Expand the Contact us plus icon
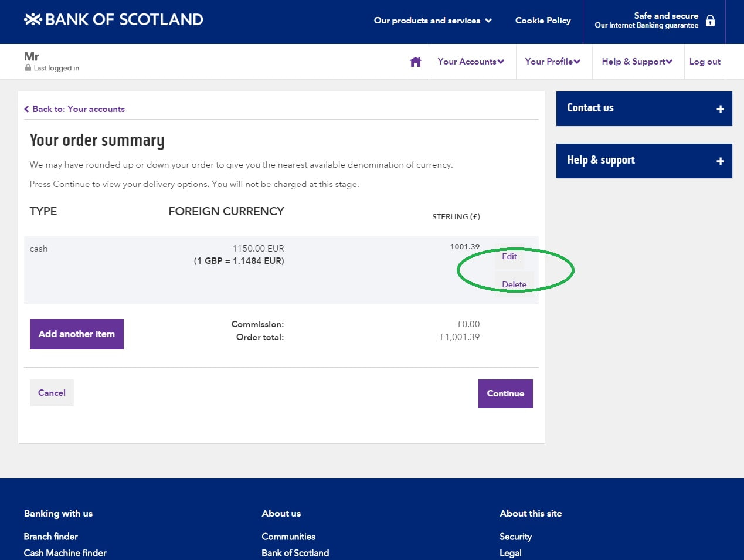This screenshot has width=744, height=560. tap(721, 108)
